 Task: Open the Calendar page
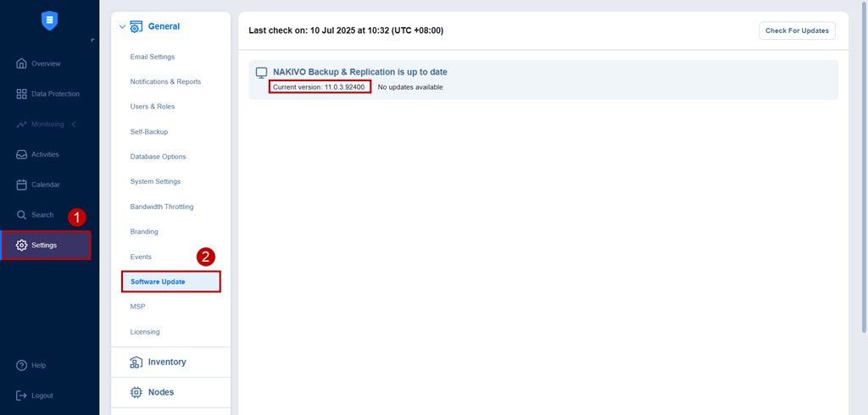[x=46, y=185]
